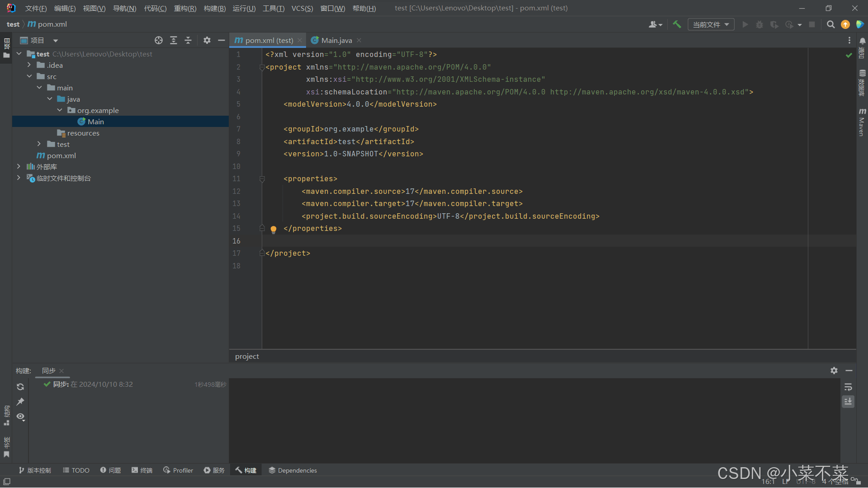
Task: Hide the project tool window
Action: 222,40
